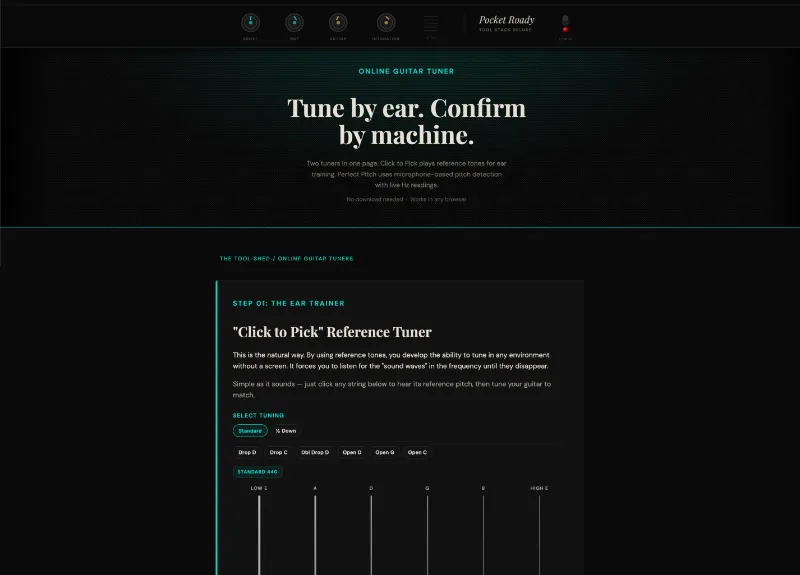
Task: Click the "No download needed" note
Action: [374, 199]
